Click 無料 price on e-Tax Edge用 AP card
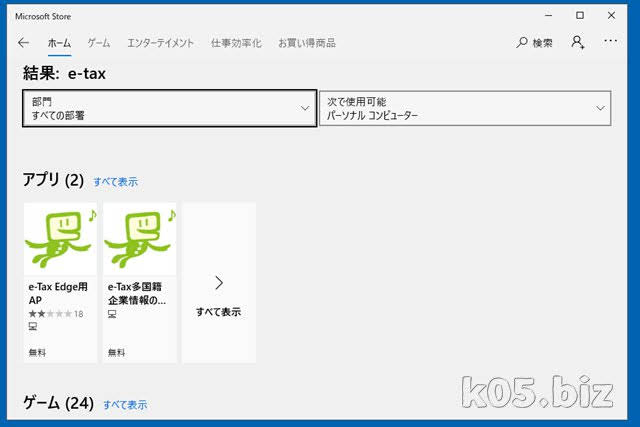This screenshot has height=427, width=640. click(37, 352)
